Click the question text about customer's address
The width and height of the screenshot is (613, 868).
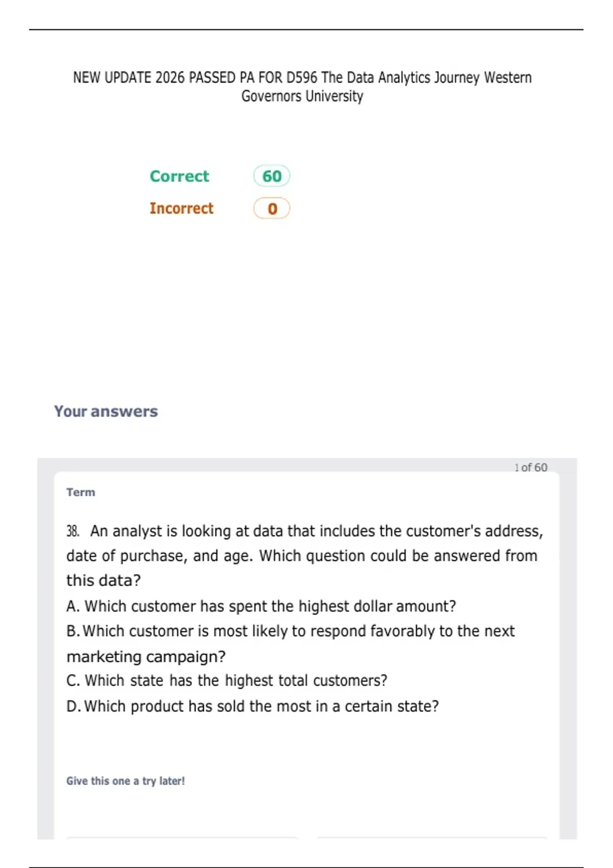tap(304, 556)
